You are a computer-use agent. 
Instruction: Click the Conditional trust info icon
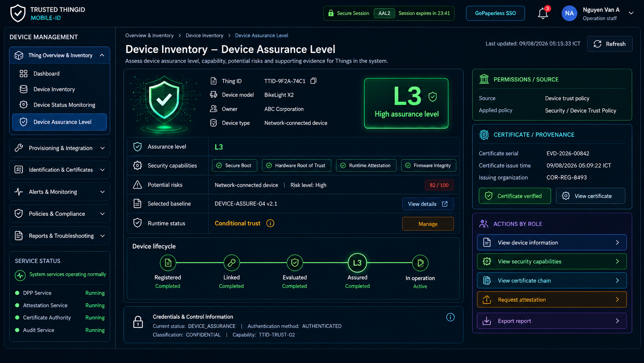click(x=271, y=223)
